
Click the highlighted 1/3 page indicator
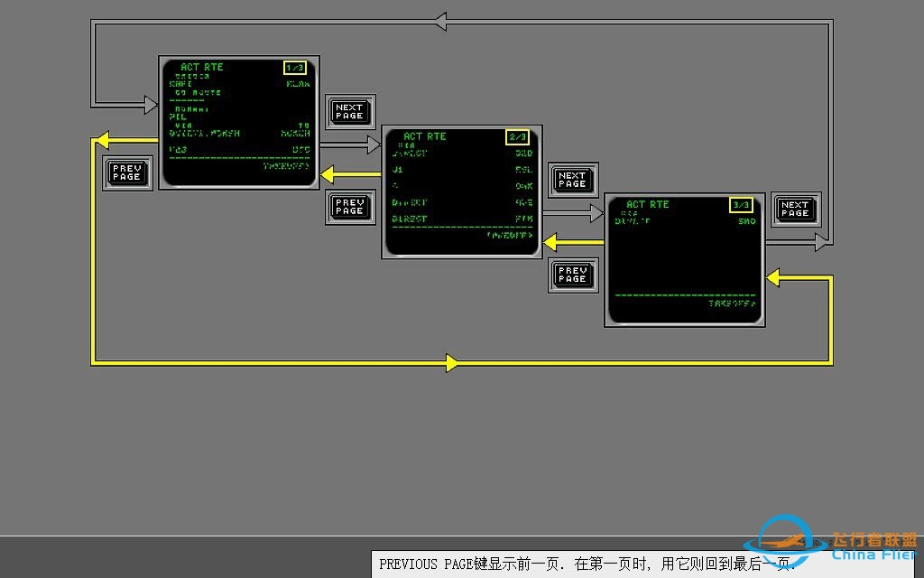click(x=295, y=68)
